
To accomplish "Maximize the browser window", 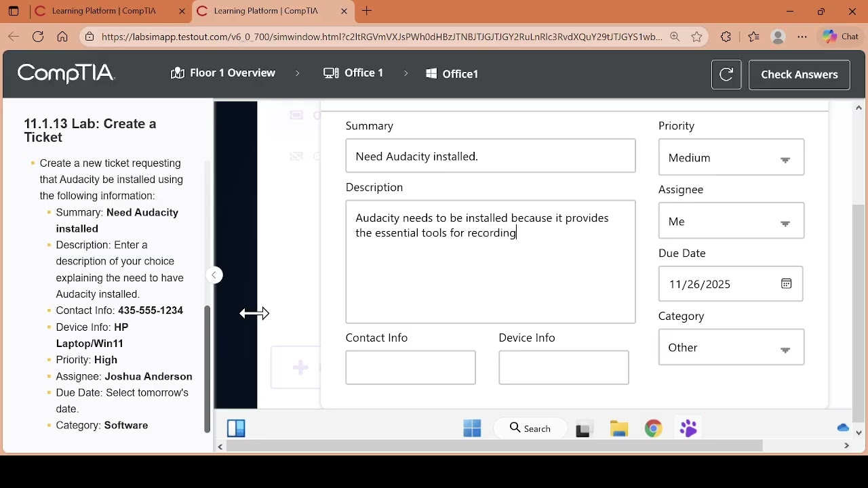I will click(x=821, y=11).
